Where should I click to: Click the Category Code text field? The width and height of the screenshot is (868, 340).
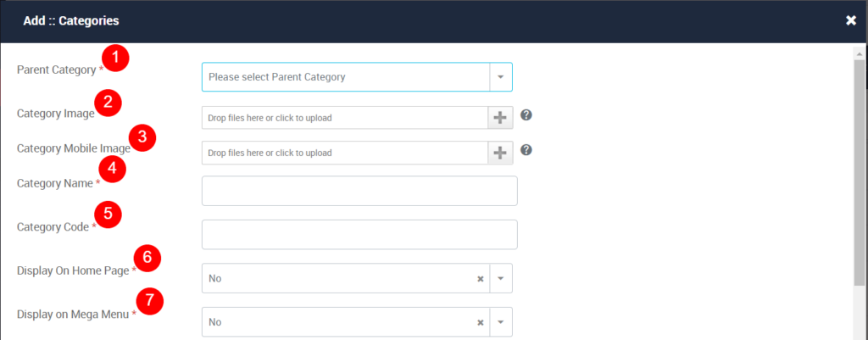tap(359, 235)
